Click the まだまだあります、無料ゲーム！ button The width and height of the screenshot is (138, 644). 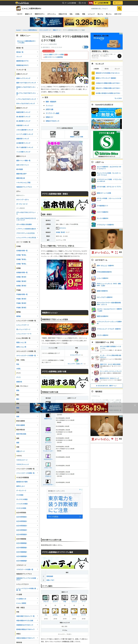point(107,386)
